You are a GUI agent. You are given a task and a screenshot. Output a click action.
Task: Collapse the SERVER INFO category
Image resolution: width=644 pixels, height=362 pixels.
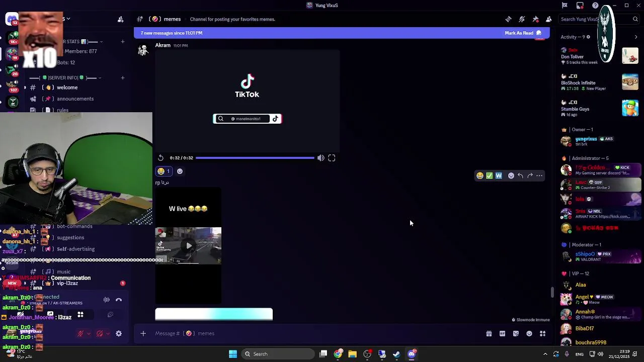click(x=65, y=78)
